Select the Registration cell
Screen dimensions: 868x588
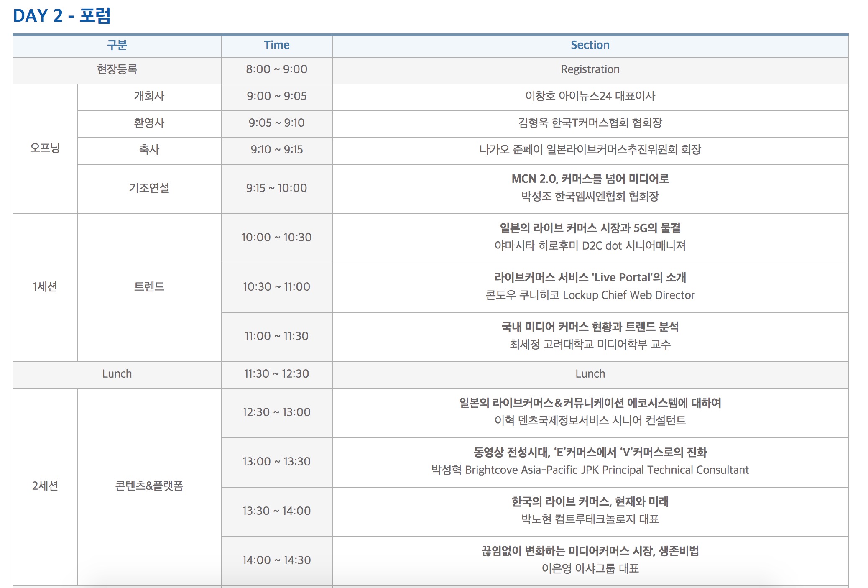(x=590, y=69)
